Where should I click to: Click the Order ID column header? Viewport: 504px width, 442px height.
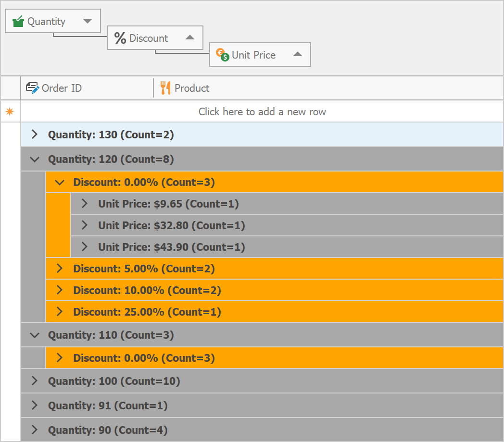[87, 88]
